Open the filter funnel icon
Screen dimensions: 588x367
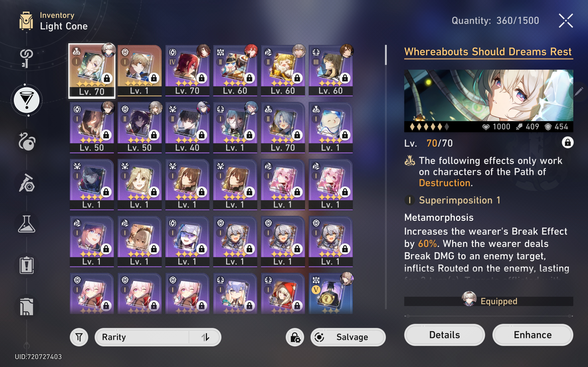coord(79,337)
